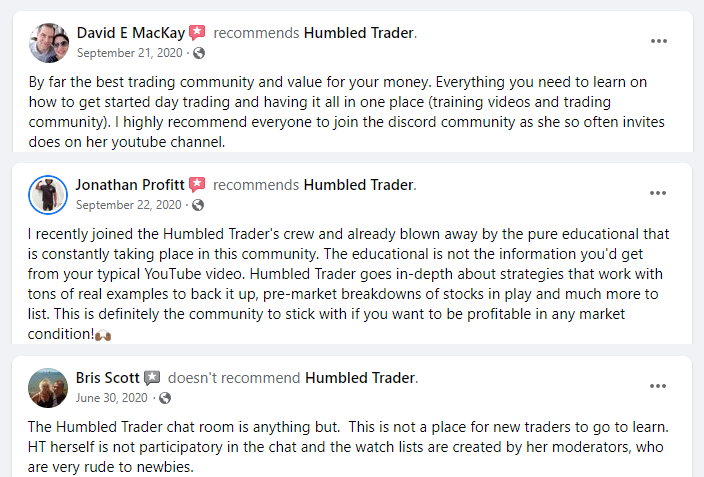This screenshot has height=477, width=704.
Task: Click the red recommend badge next to Jonathan Profitt
Action: pyautogui.click(x=197, y=185)
